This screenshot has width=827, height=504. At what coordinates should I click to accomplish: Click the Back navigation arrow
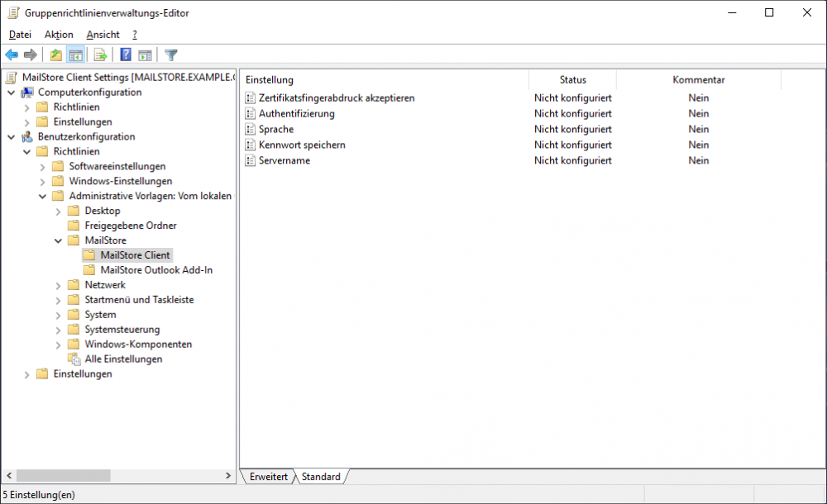[12, 55]
